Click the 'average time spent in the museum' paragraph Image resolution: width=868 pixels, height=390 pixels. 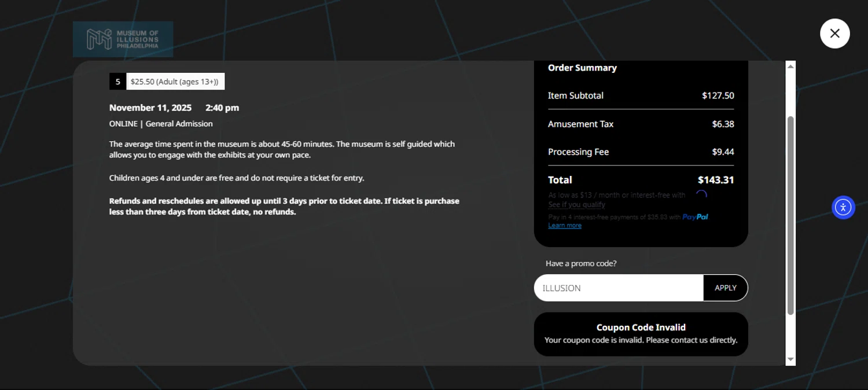282,149
